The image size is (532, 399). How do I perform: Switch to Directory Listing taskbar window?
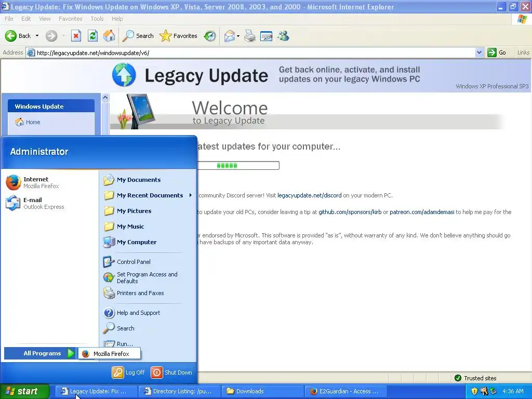pyautogui.click(x=179, y=391)
